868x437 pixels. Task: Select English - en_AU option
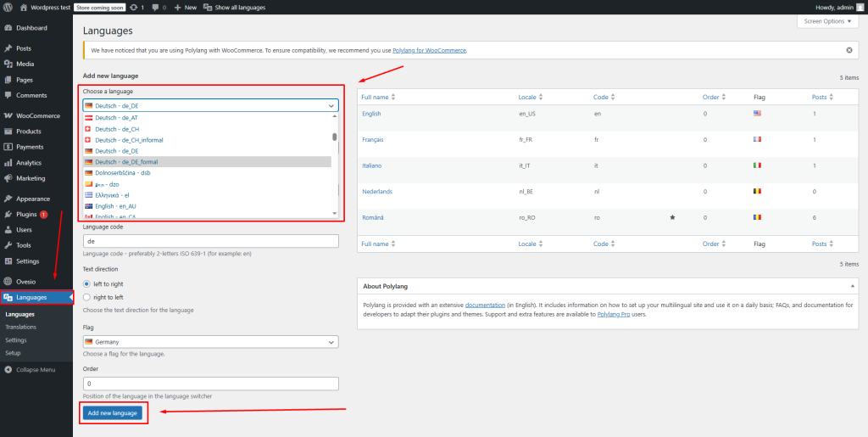click(x=207, y=206)
